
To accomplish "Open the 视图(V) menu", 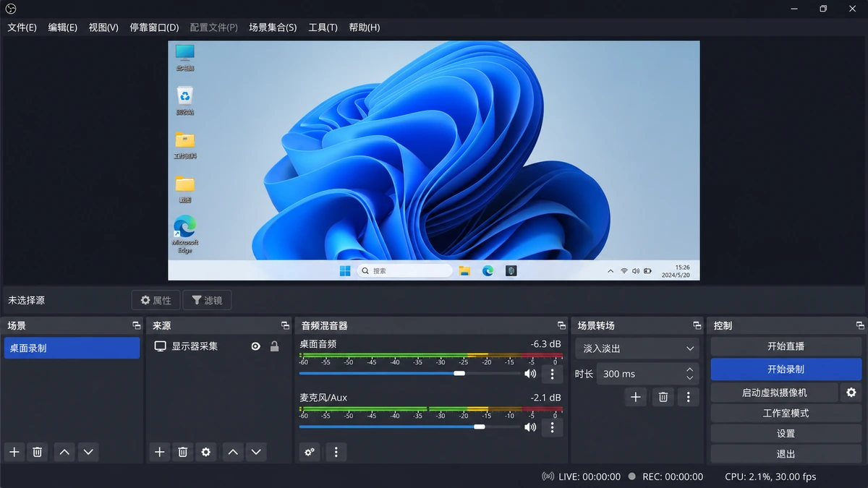I will pos(103,27).
